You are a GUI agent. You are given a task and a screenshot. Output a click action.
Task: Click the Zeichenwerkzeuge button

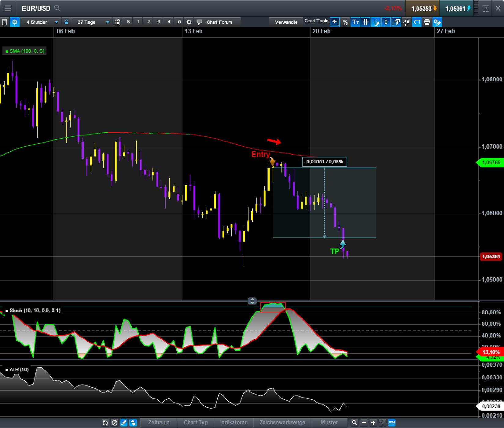click(282, 422)
